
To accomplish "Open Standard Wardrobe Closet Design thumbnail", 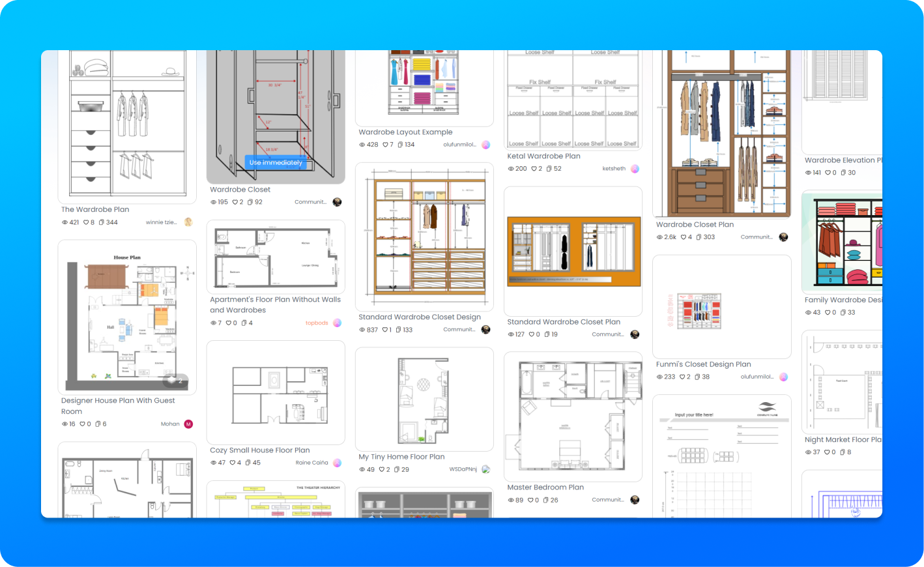I will (x=424, y=237).
